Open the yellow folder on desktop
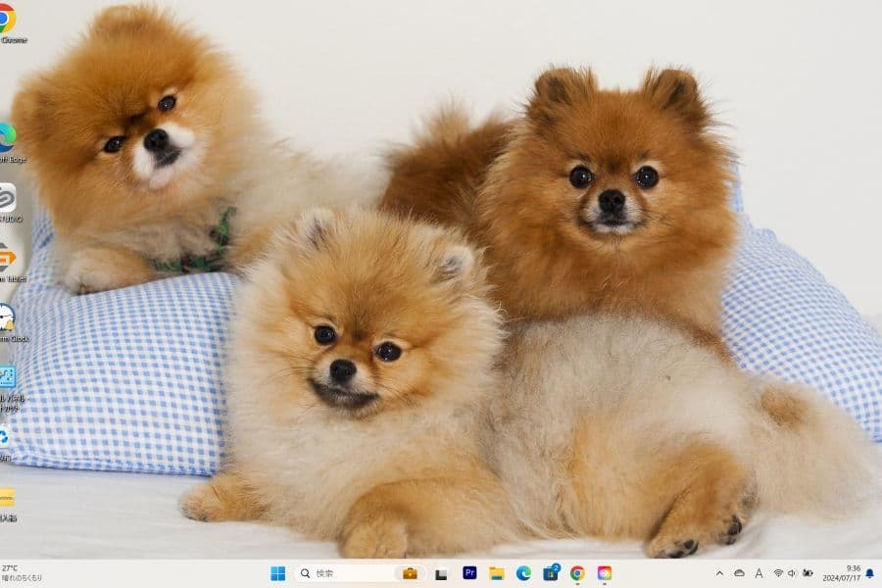This screenshot has width=882, height=588. click(x=7, y=498)
